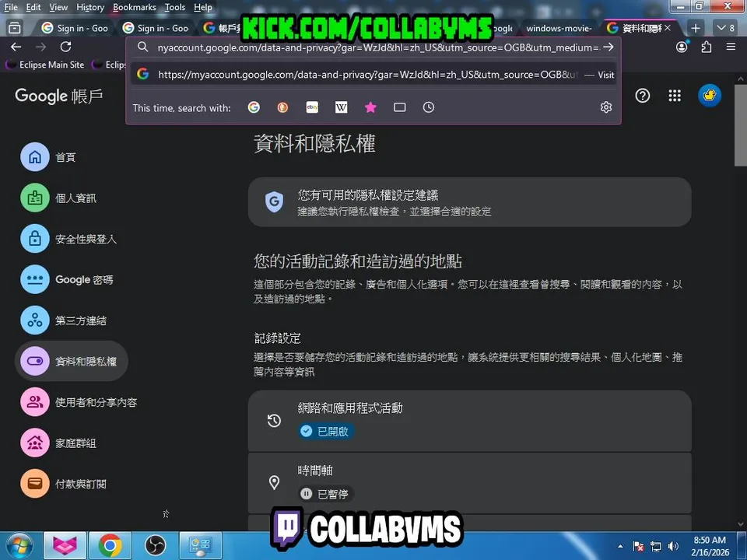The width and height of the screenshot is (747, 560).
Task: Open 網路和應用程式活動 web activity setting
Action: pyautogui.click(x=470, y=421)
